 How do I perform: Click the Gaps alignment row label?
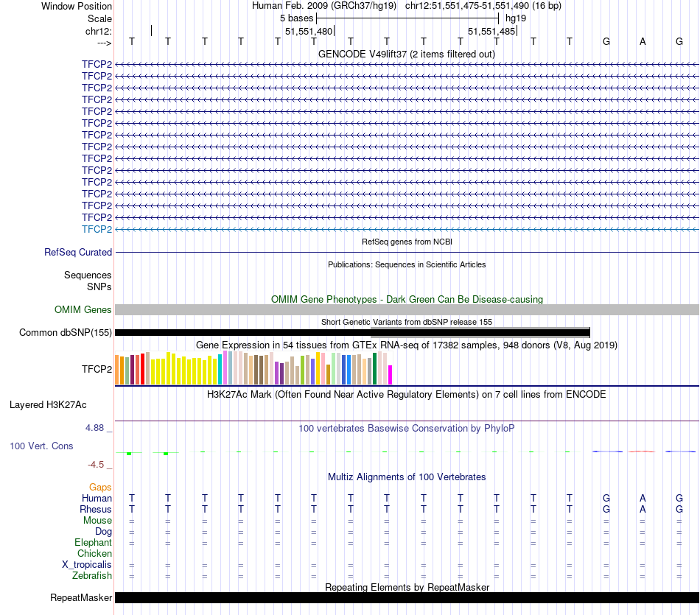pos(100,488)
